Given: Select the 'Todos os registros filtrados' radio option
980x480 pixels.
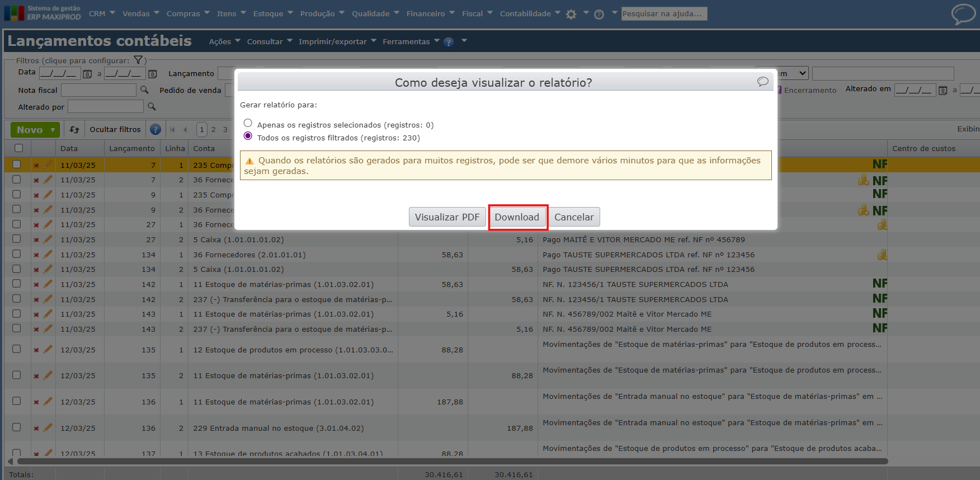Looking at the screenshot, I should tap(248, 136).
